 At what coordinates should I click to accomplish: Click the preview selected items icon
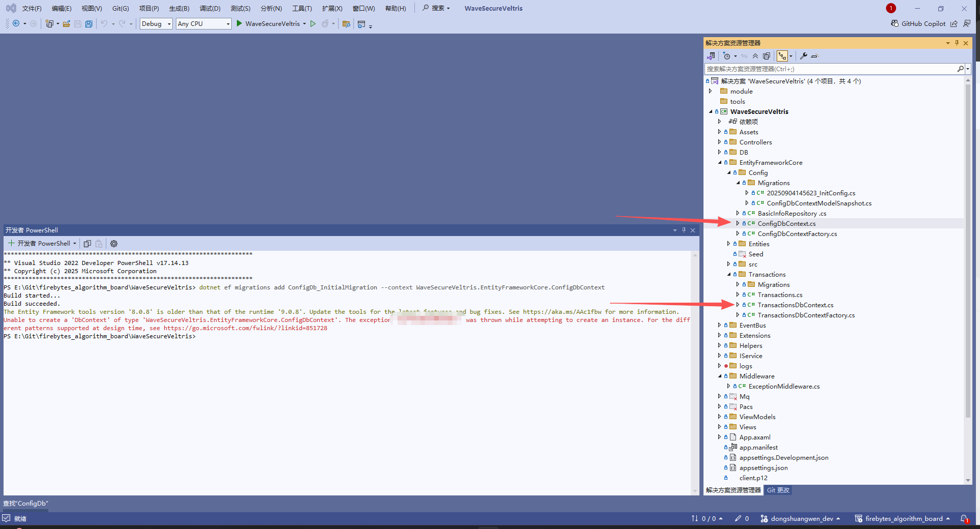[x=815, y=56]
